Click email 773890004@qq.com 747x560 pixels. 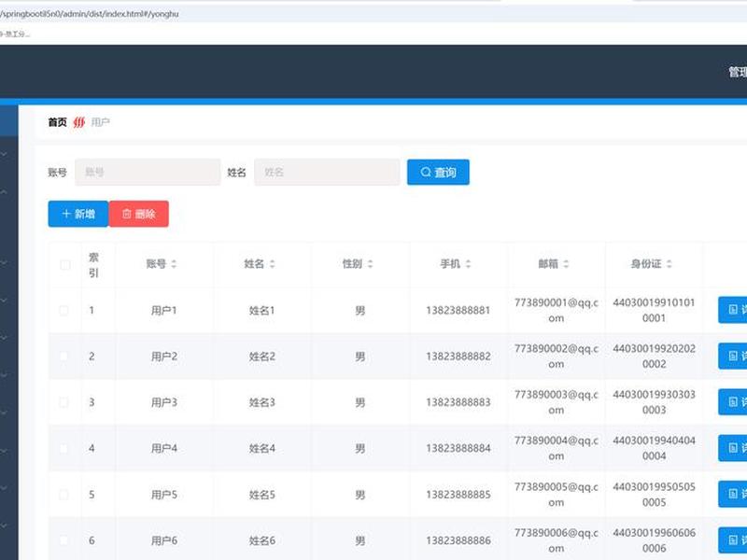point(556,448)
